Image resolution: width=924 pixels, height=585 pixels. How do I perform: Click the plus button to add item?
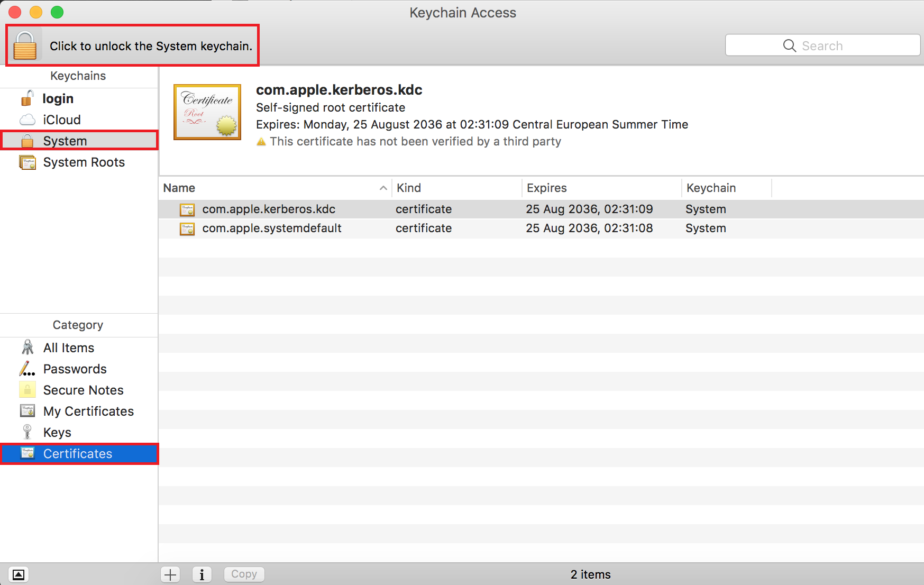[170, 574]
